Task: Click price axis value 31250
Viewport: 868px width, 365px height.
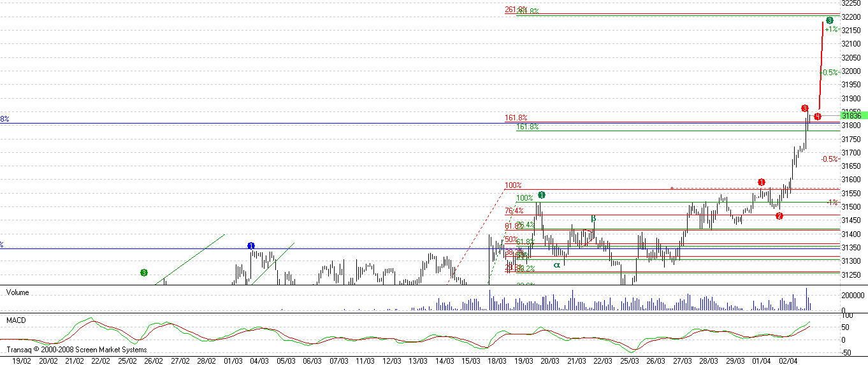Action: click(852, 275)
